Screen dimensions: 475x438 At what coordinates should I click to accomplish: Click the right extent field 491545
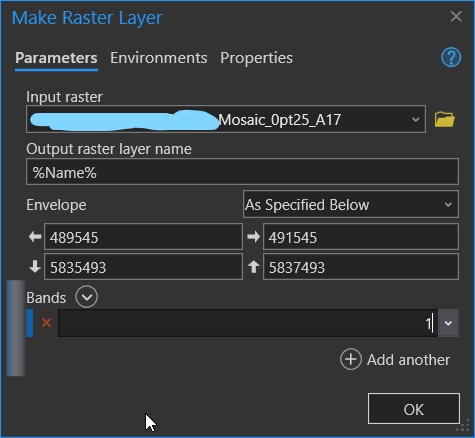tap(361, 237)
